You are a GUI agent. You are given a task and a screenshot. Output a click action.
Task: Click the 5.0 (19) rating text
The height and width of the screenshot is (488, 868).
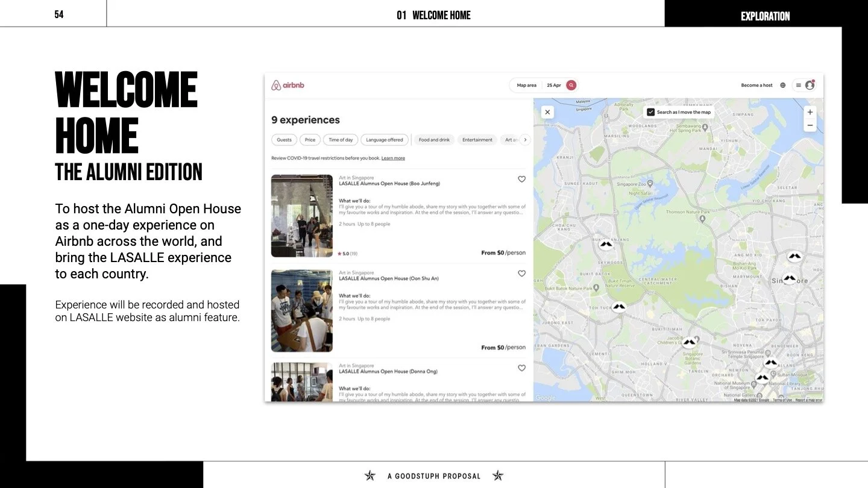pyautogui.click(x=347, y=254)
